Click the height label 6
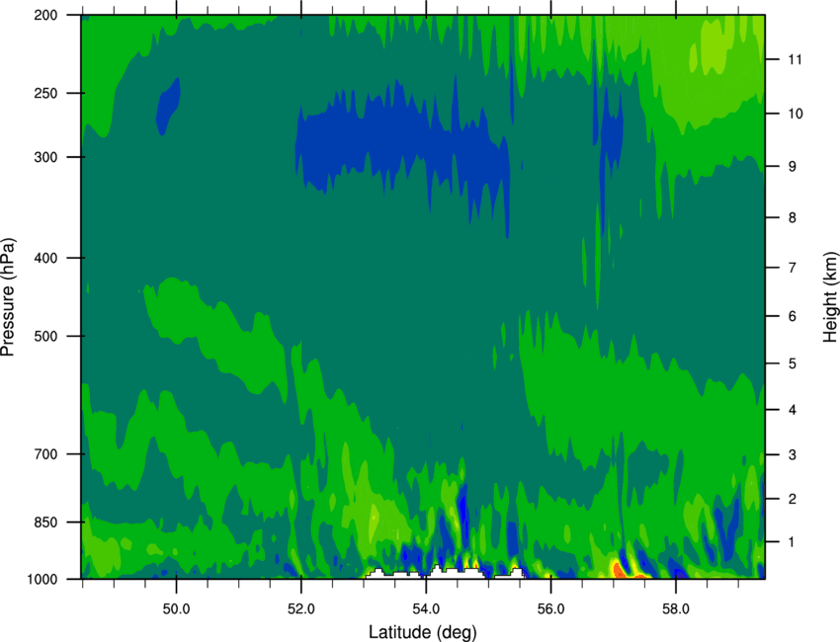 coord(793,316)
